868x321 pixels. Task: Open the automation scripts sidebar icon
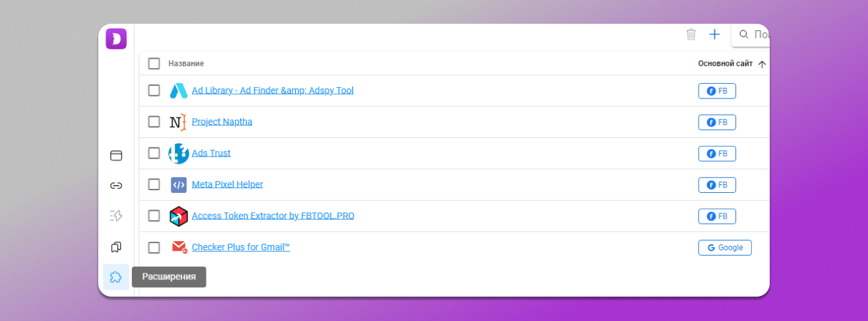[116, 215]
